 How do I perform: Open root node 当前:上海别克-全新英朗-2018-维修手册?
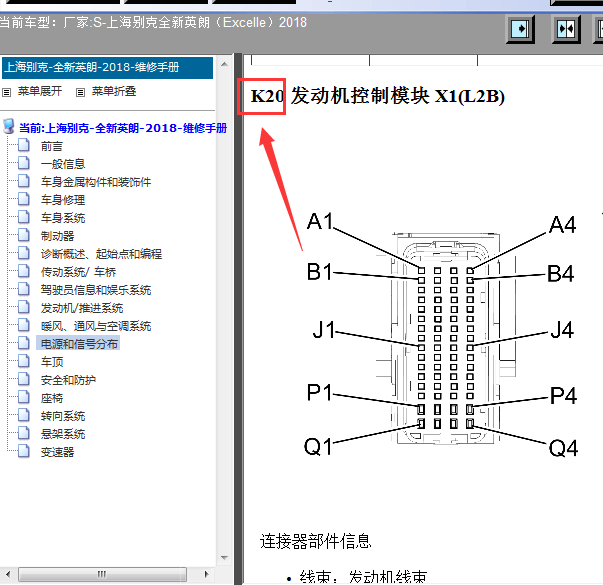tap(123, 128)
